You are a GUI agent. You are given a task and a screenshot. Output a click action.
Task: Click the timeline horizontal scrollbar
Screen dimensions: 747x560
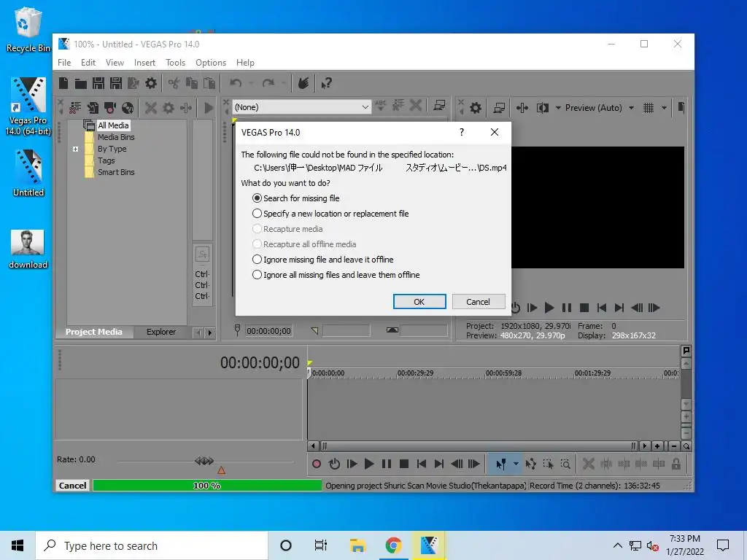click(x=478, y=446)
